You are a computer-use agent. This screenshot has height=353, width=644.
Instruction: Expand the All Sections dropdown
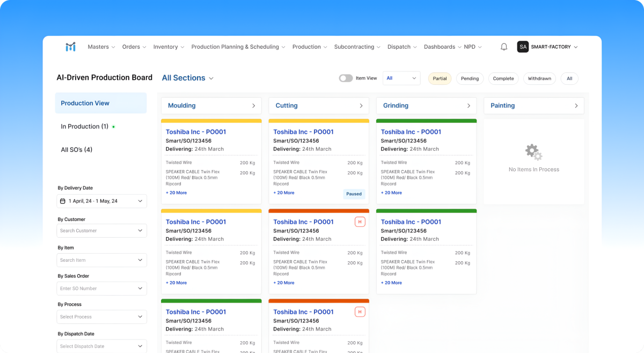[188, 78]
